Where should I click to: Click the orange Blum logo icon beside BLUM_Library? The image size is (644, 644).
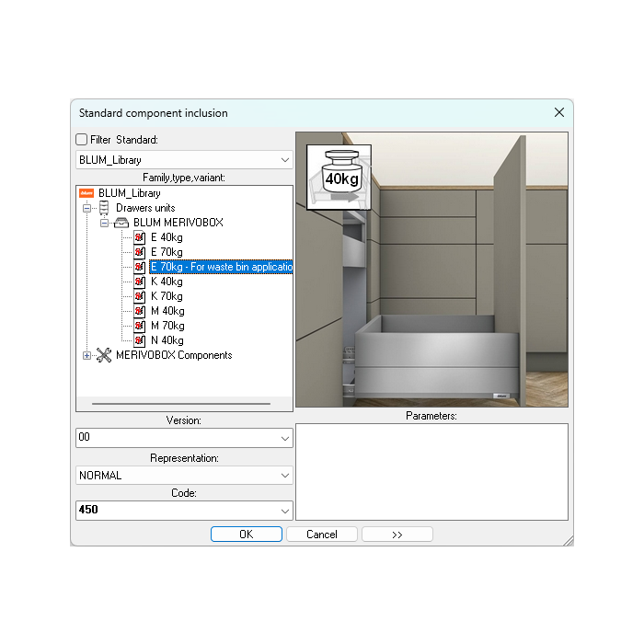click(86, 193)
